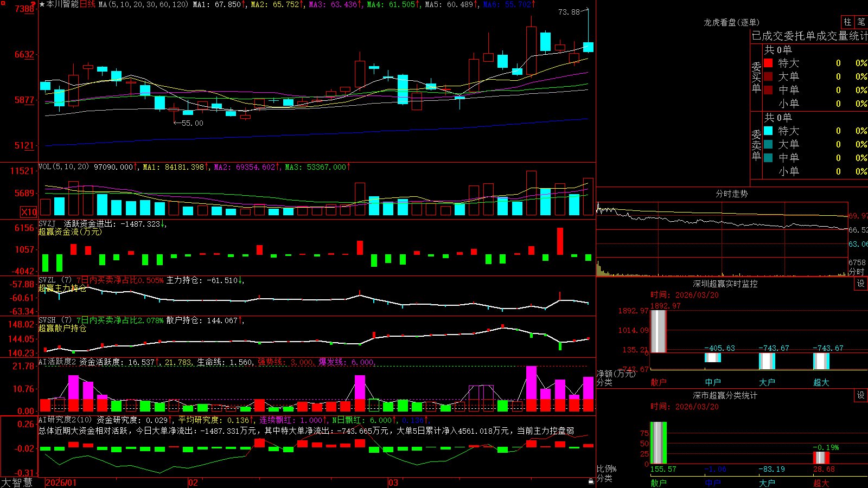Click the MA(5,10,20,30,60,120) indicator parameters
Screen dimensions: 868x488
point(143,4)
